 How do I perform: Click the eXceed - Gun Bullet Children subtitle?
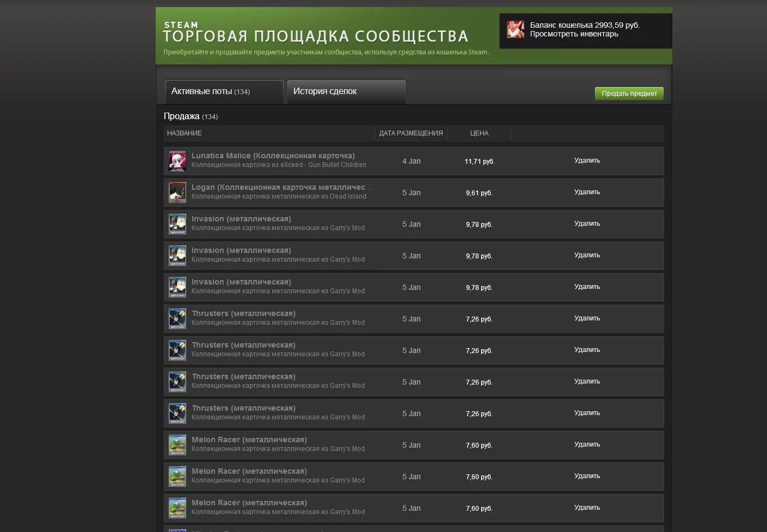[279, 165]
